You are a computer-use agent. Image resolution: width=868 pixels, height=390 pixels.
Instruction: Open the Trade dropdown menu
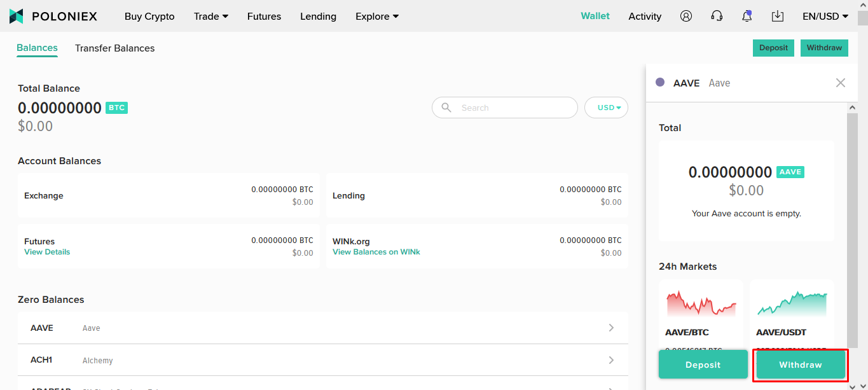pos(211,16)
